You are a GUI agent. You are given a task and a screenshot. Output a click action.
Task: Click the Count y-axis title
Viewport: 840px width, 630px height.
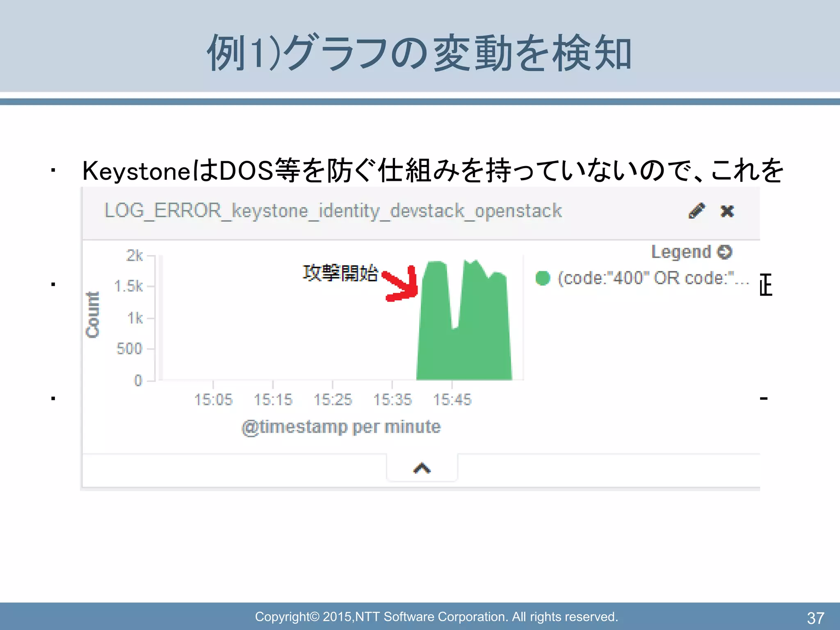(x=93, y=315)
